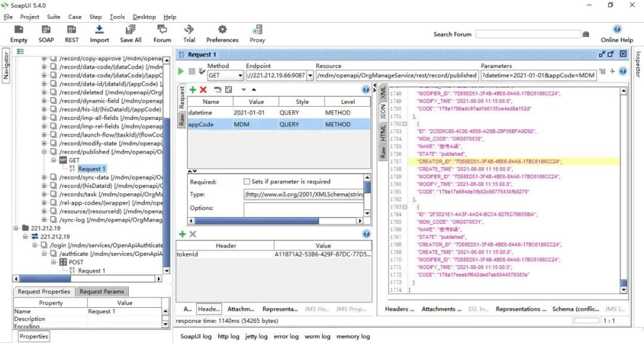
Task: Open the memory log
Action: click(353, 336)
